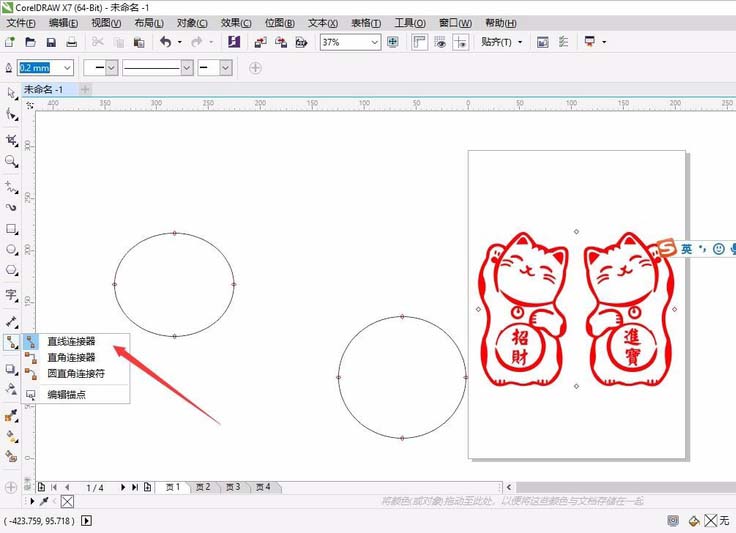The height and width of the screenshot is (533, 736).
Task: Open the 效果(C) menu
Action: click(x=236, y=23)
